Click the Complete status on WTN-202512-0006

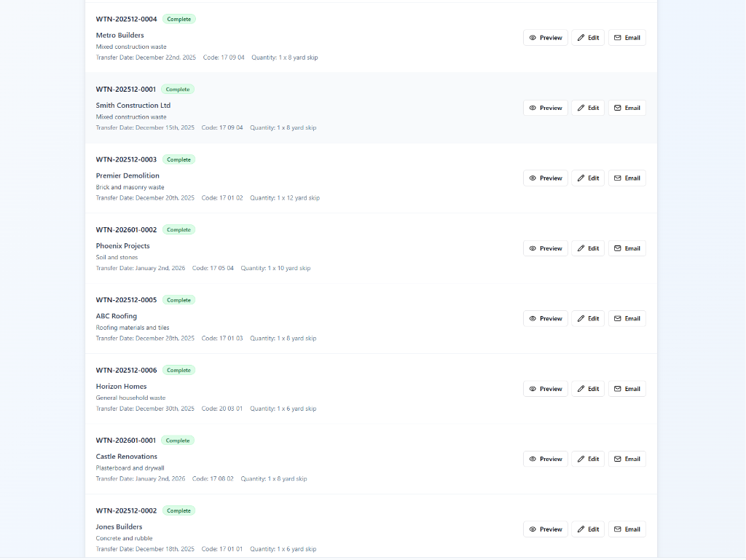pos(179,371)
